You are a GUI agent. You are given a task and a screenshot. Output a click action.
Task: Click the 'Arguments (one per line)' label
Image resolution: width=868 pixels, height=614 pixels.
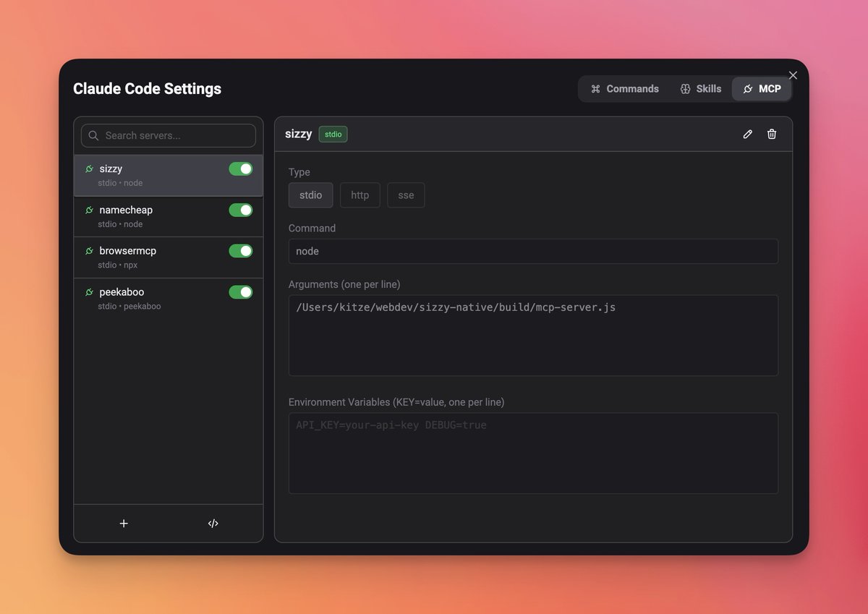tap(344, 284)
